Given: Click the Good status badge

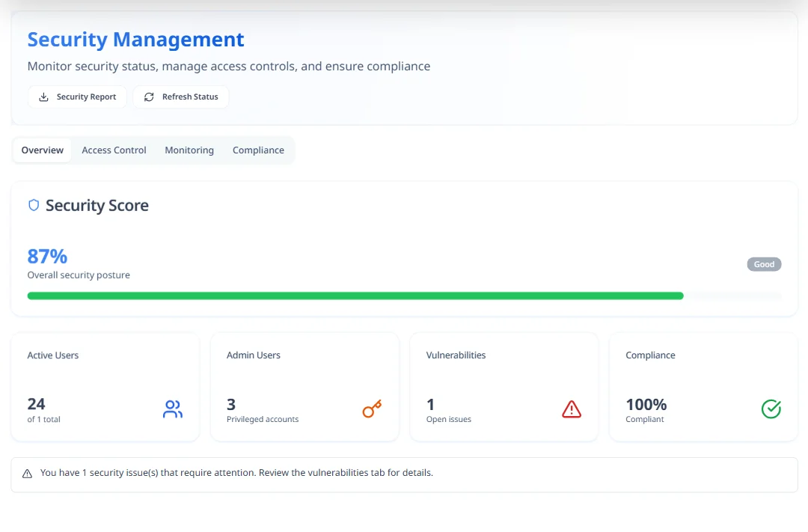Looking at the screenshot, I should tap(764, 264).
